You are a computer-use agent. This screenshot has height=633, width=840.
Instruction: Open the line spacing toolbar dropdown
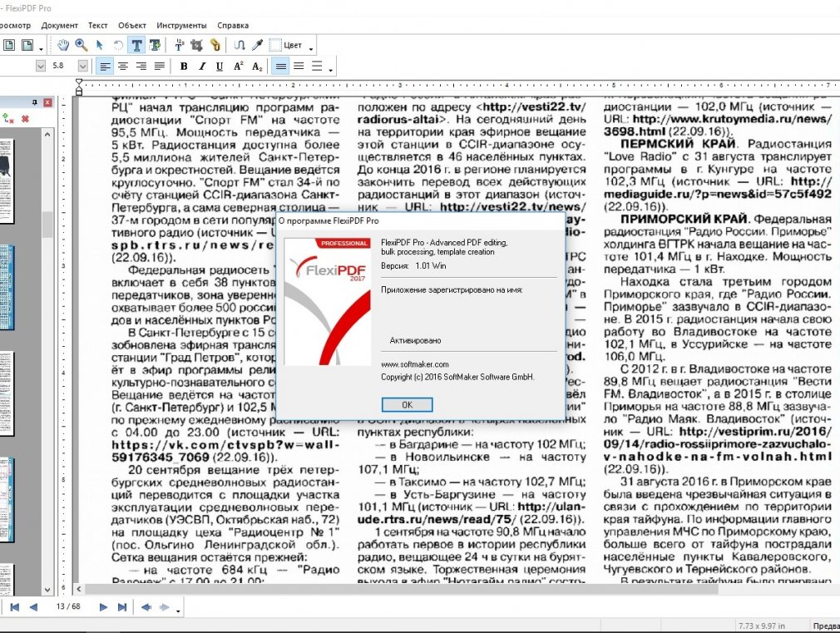pyautogui.click(x=330, y=70)
